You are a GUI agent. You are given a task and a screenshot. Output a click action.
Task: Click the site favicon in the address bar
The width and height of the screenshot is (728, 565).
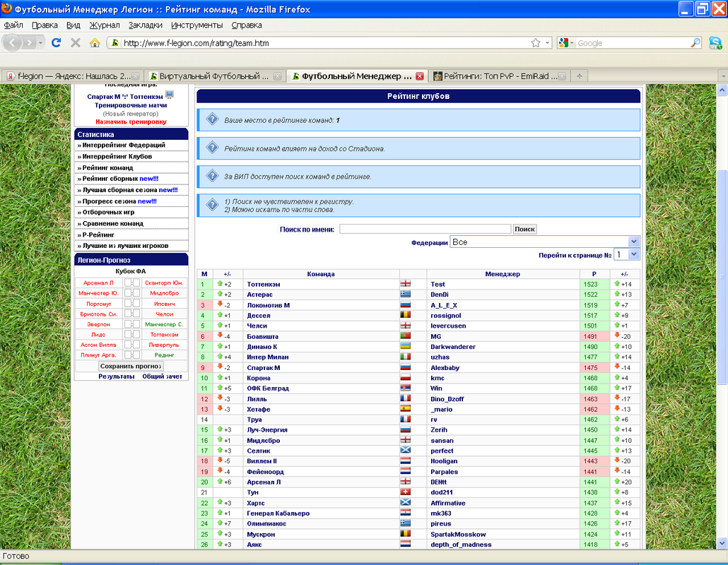tap(115, 42)
